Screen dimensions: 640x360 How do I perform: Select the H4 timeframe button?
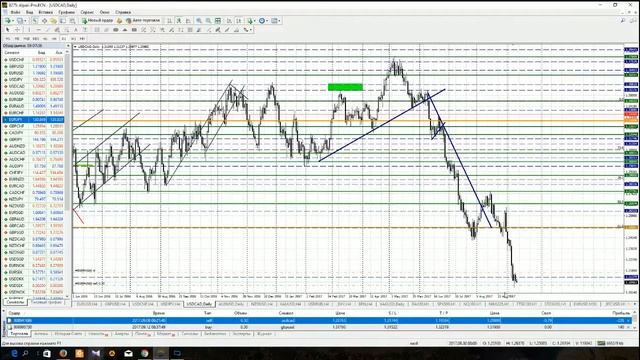pyautogui.click(x=54, y=38)
